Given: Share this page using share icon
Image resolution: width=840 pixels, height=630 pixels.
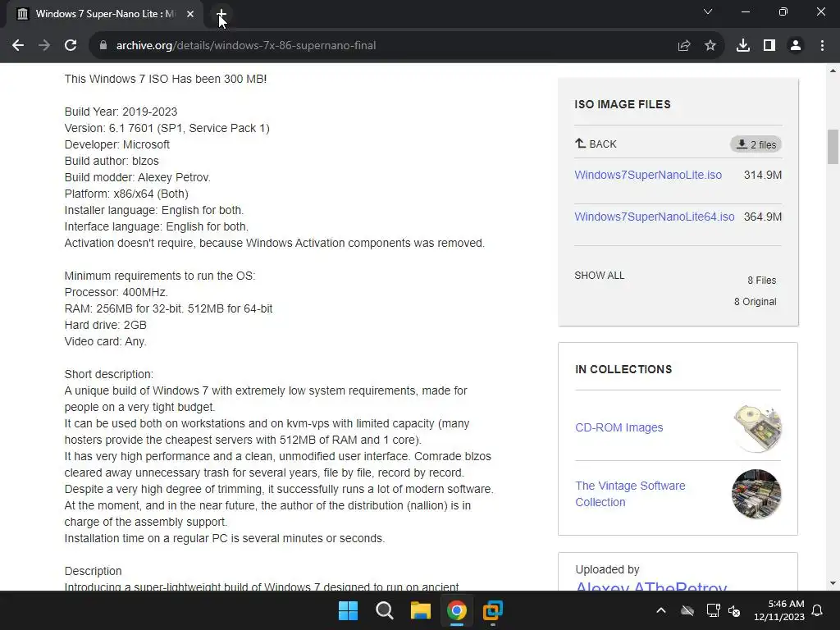Looking at the screenshot, I should [x=684, y=46].
